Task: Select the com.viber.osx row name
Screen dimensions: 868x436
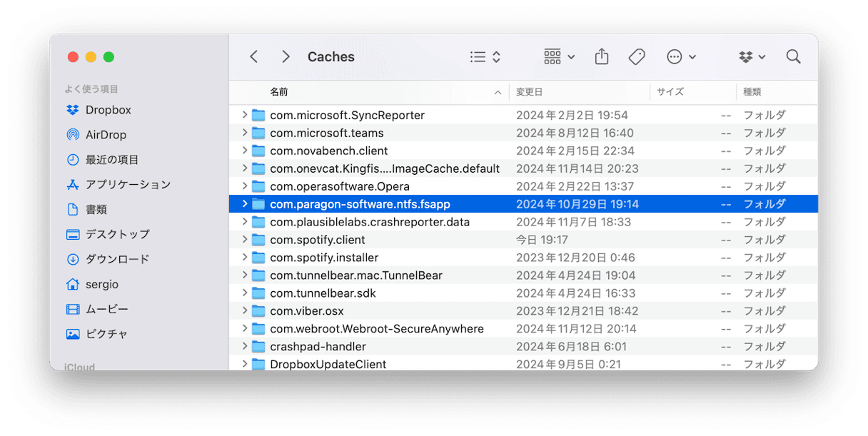Action: (x=307, y=311)
